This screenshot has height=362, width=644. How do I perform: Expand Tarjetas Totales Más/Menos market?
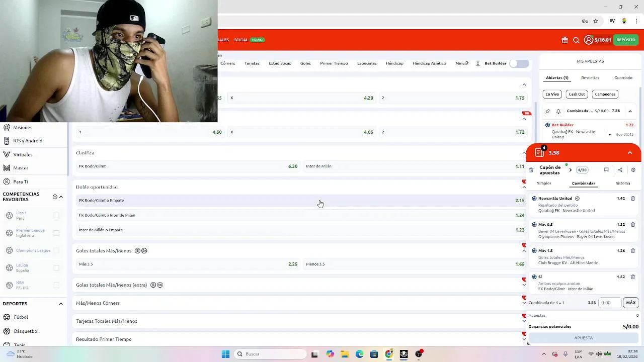(524, 321)
